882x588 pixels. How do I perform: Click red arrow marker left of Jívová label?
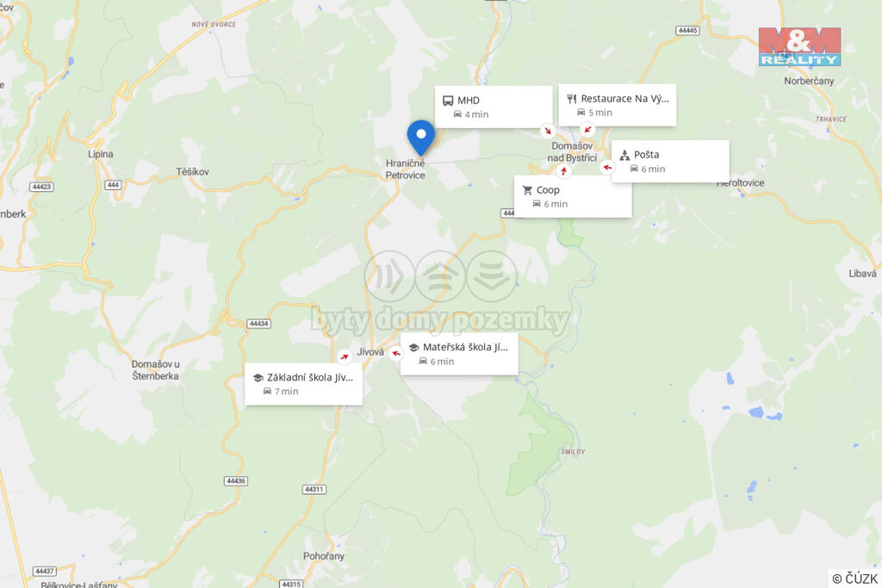[x=345, y=356]
